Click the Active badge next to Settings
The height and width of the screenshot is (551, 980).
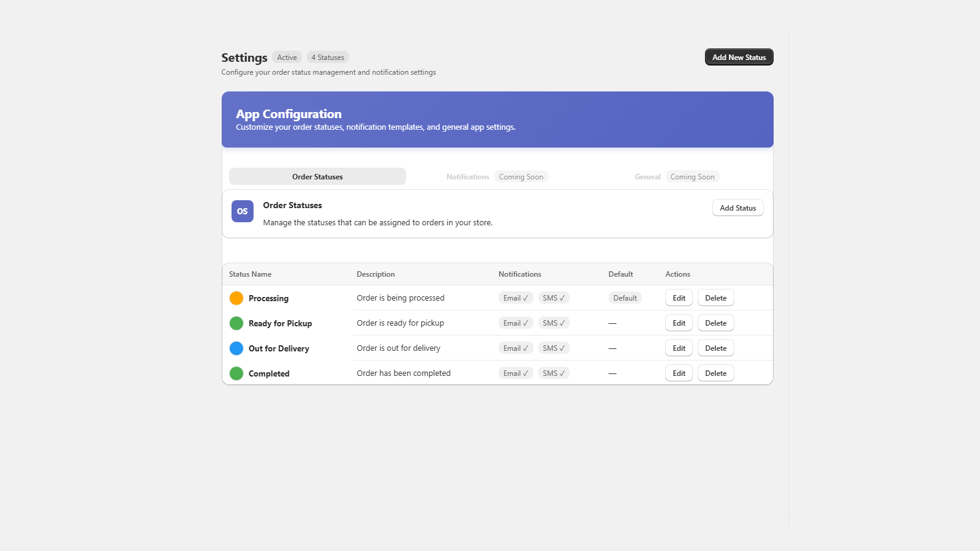pos(287,57)
